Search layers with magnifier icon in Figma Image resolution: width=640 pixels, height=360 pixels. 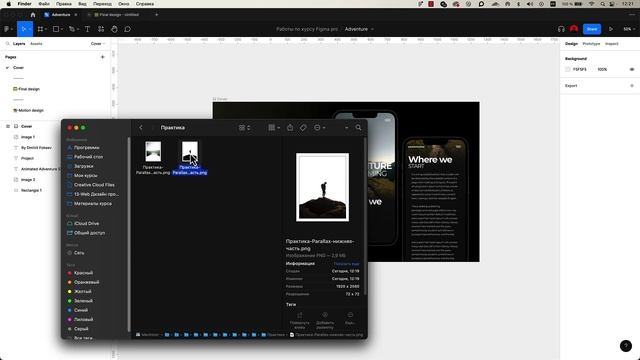point(7,44)
